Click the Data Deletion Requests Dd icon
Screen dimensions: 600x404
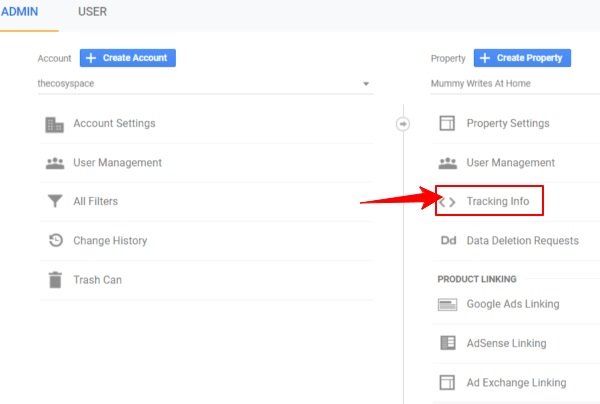[x=448, y=241]
